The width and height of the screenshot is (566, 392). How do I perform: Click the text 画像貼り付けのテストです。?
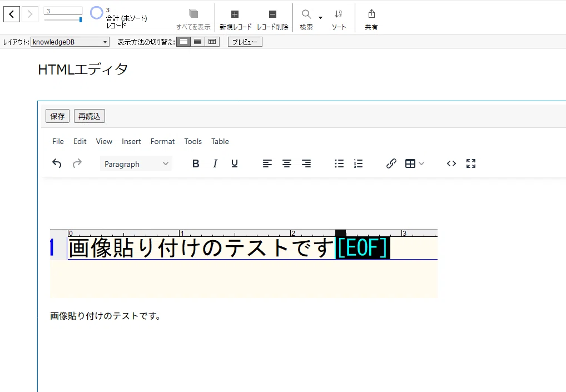pyautogui.click(x=106, y=316)
